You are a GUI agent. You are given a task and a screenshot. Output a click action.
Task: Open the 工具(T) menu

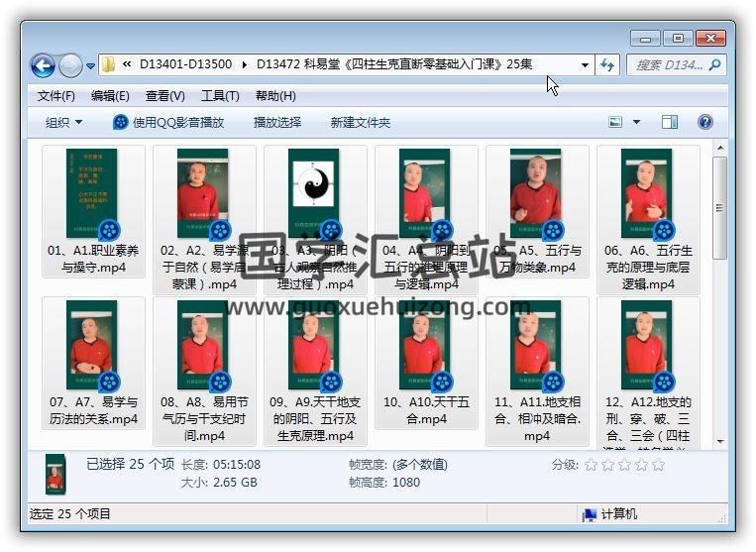tap(220, 96)
